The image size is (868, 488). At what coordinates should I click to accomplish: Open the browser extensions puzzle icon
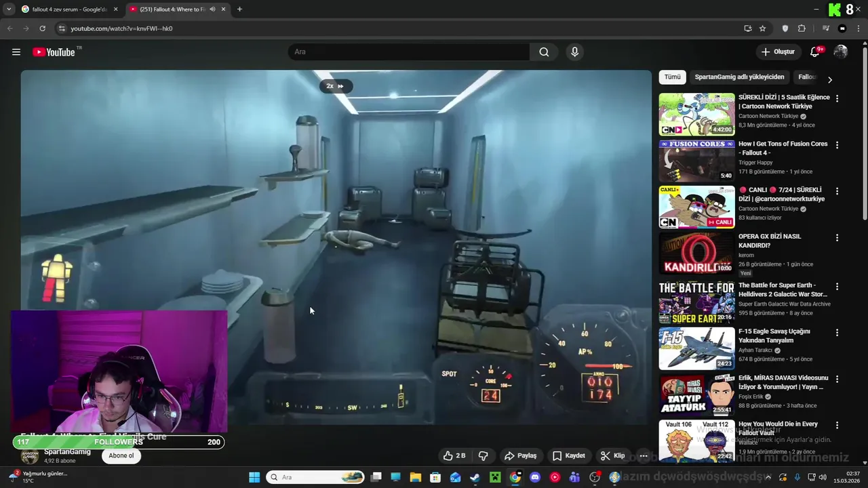[x=802, y=28]
